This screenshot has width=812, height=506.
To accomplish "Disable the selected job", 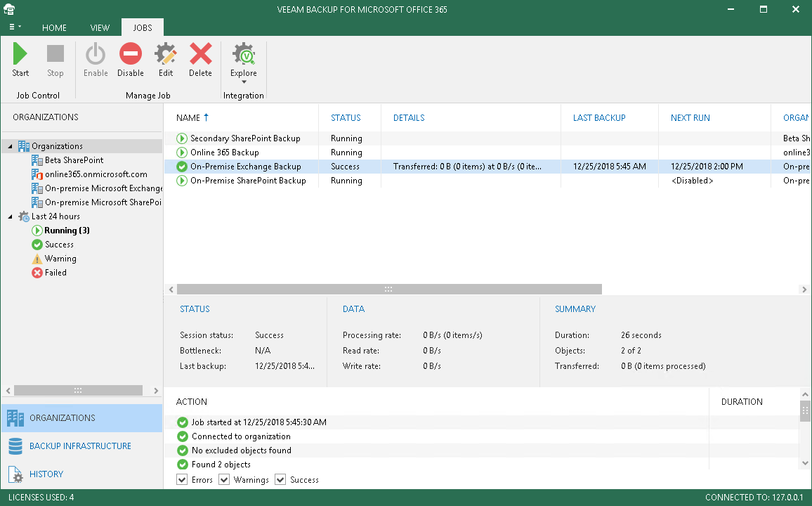I will coord(130,60).
